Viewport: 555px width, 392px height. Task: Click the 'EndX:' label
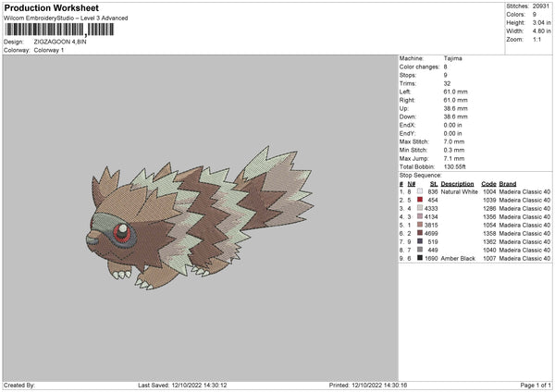407,125
